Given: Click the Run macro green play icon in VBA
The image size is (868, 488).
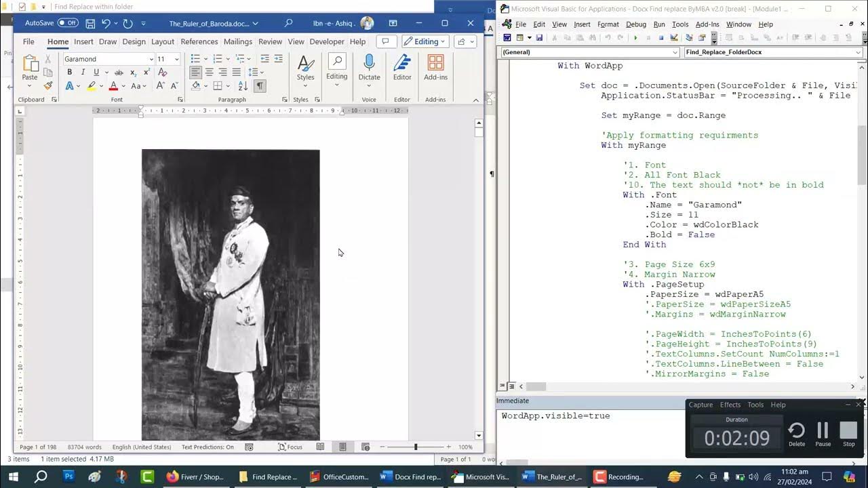Looking at the screenshot, I should coord(635,38).
